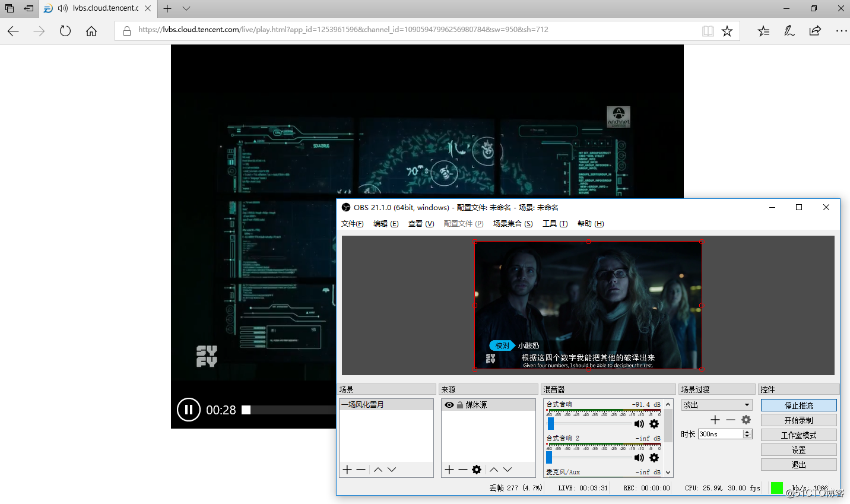The image size is (850, 504).
Task: Open favorites hub icon in Edge
Action: (x=763, y=31)
